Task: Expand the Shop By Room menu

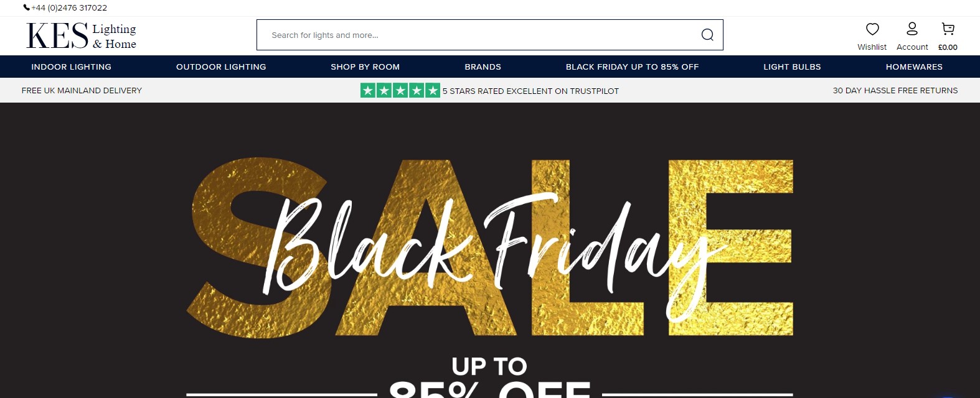Action: (365, 67)
